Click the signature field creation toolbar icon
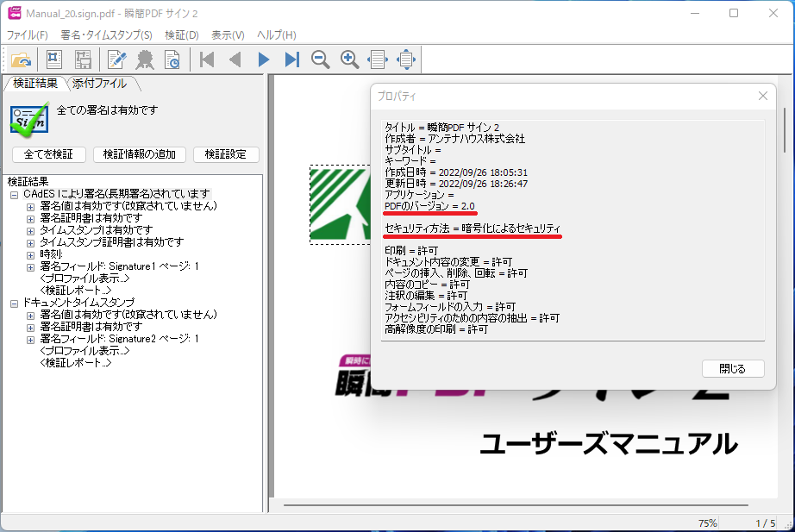The width and height of the screenshot is (795, 532). point(53,59)
